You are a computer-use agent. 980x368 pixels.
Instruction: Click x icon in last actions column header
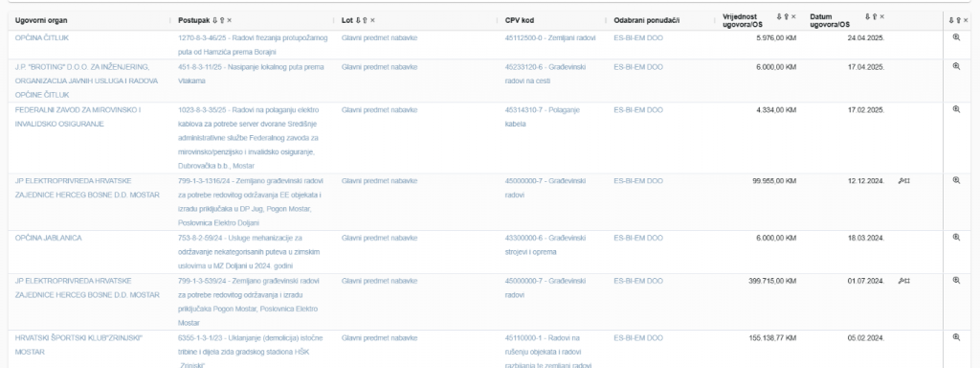(966, 21)
